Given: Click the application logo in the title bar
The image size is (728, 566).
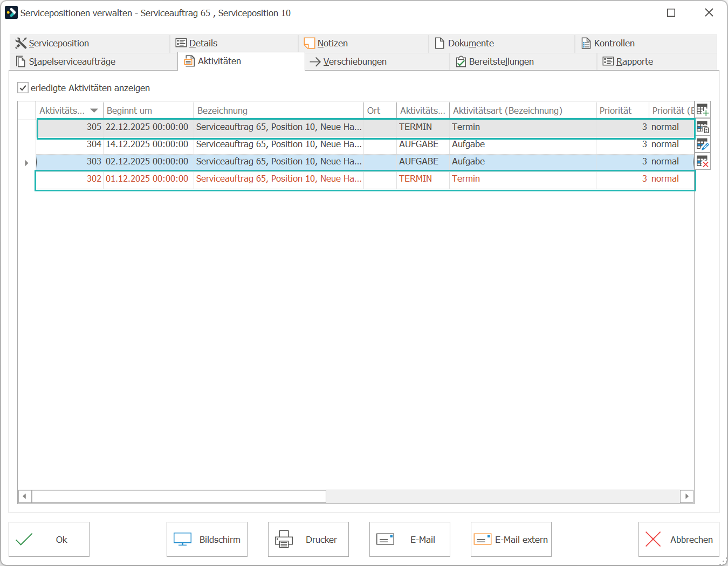Looking at the screenshot, I should [11, 12].
